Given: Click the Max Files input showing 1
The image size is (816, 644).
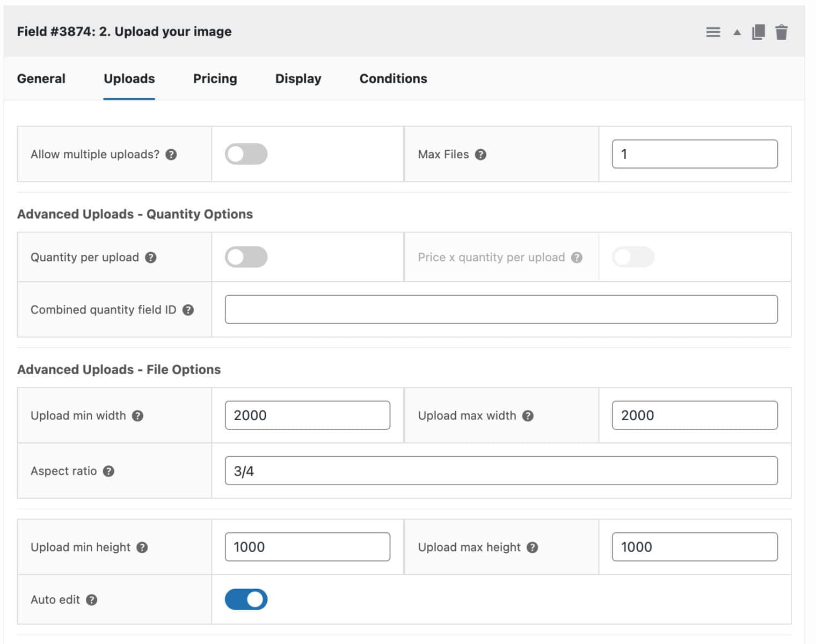Looking at the screenshot, I should click(x=695, y=154).
